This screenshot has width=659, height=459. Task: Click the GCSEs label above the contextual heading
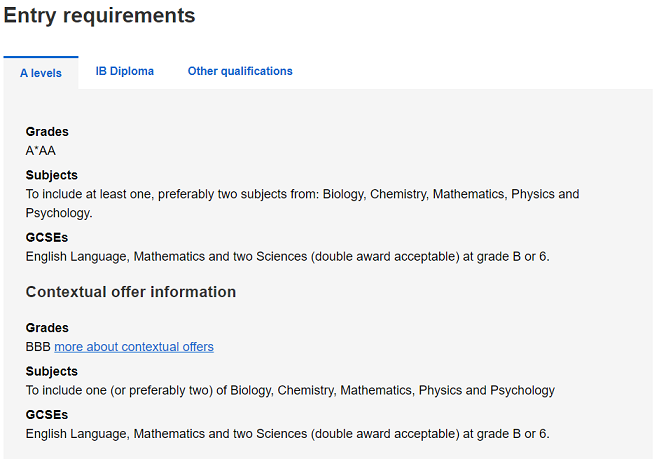tap(47, 237)
